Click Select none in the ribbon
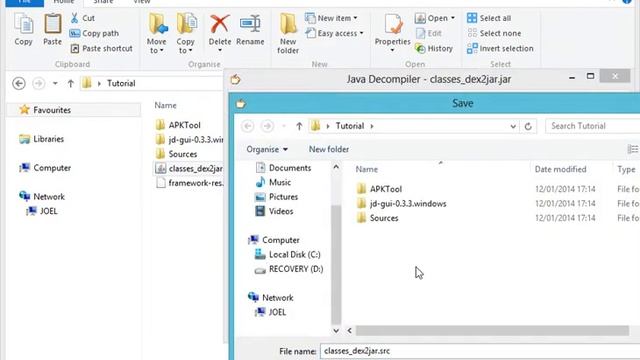640x360 pixels. (x=494, y=33)
